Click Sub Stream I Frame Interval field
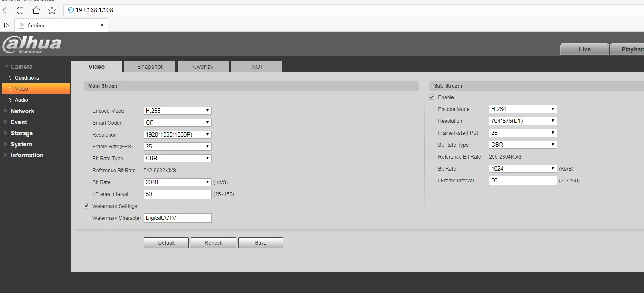Image resolution: width=644 pixels, height=293 pixels. point(523,180)
